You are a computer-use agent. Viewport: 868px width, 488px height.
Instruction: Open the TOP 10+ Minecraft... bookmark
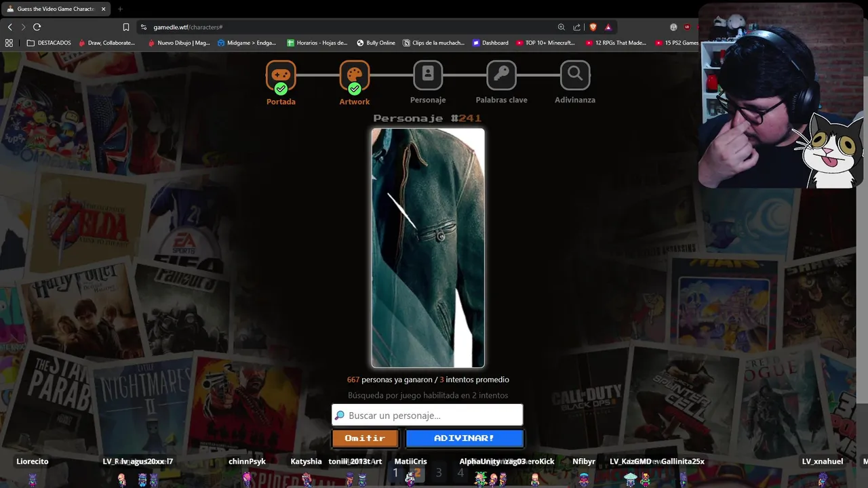pos(546,43)
